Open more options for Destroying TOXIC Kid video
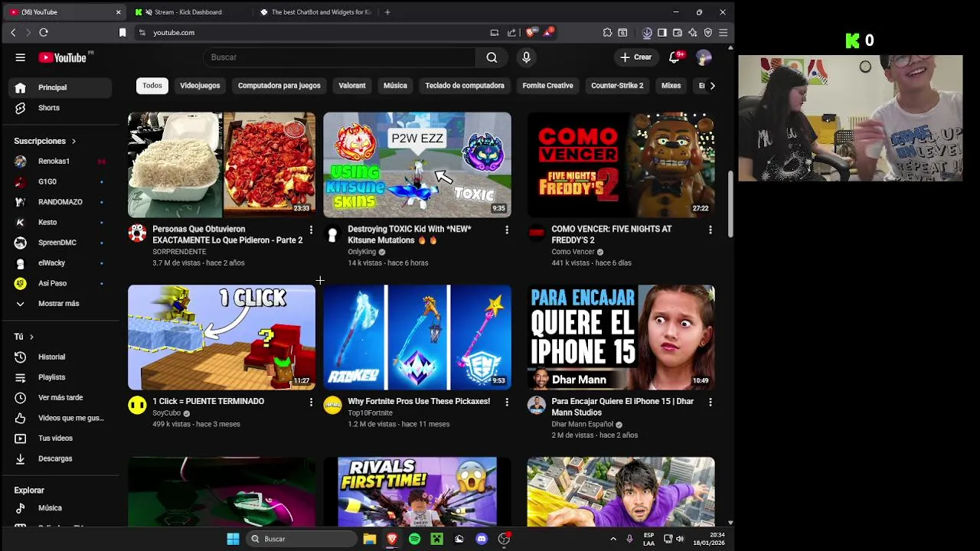This screenshot has width=980, height=551. pos(506,230)
